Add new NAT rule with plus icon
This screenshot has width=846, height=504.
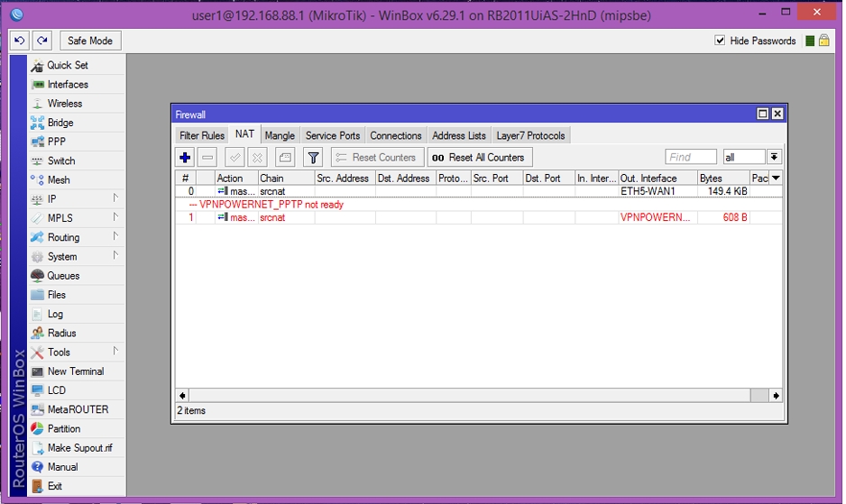pyautogui.click(x=185, y=158)
